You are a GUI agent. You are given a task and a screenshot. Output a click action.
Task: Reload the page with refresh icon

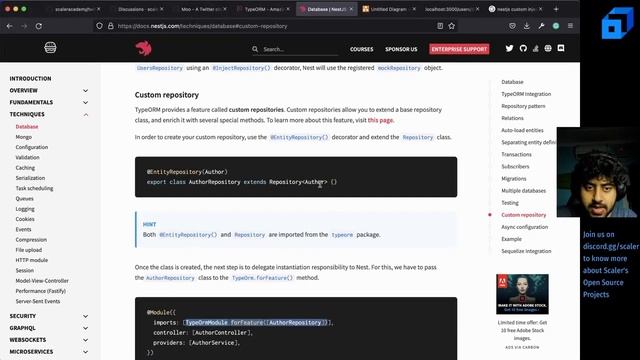coord(39,26)
